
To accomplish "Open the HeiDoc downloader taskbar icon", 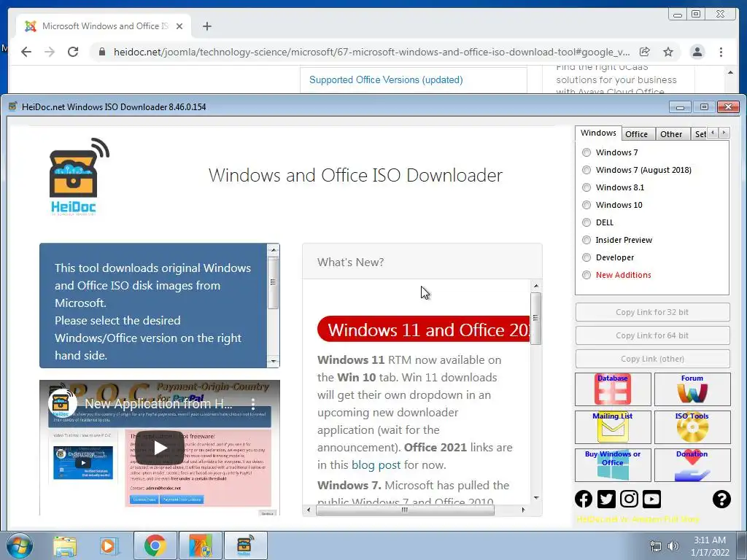I will click(x=244, y=545).
